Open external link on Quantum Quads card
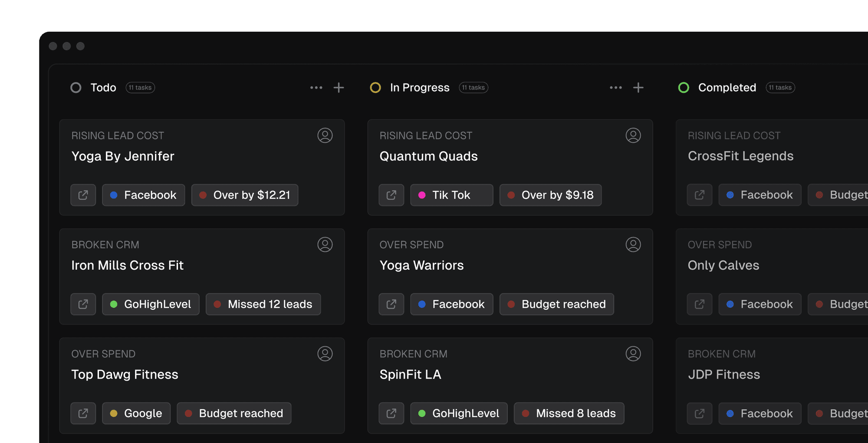 [391, 195]
